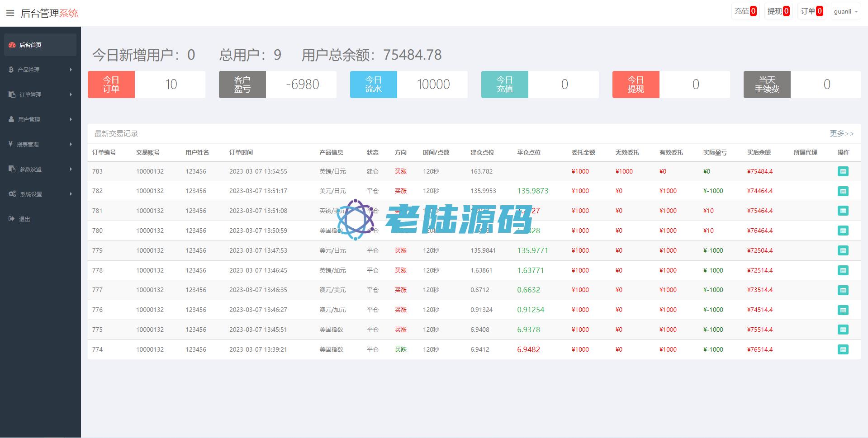The height and width of the screenshot is (438, 868).
Task: Click the dashboard icon beside 后台首页
Action: (x=12, y=45)
